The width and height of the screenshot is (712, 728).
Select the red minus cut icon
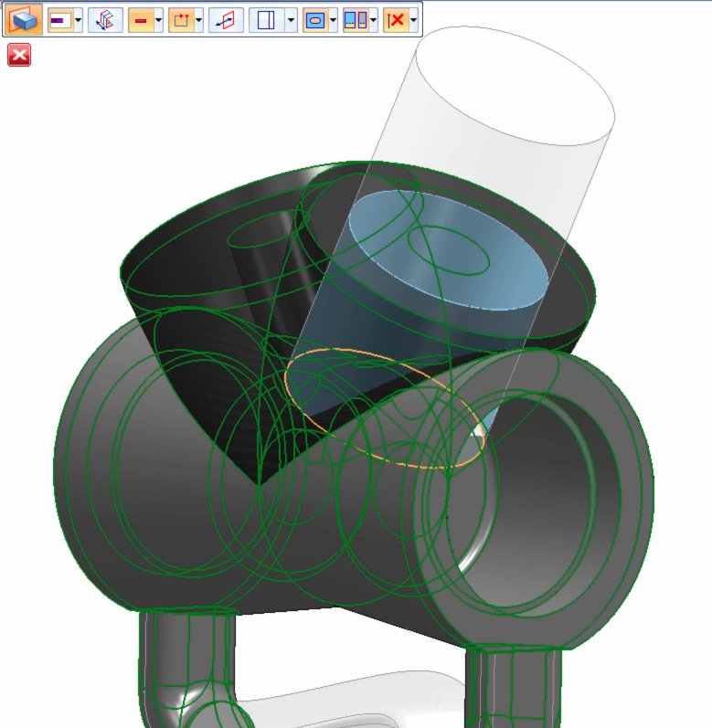[x=141, y=20]
